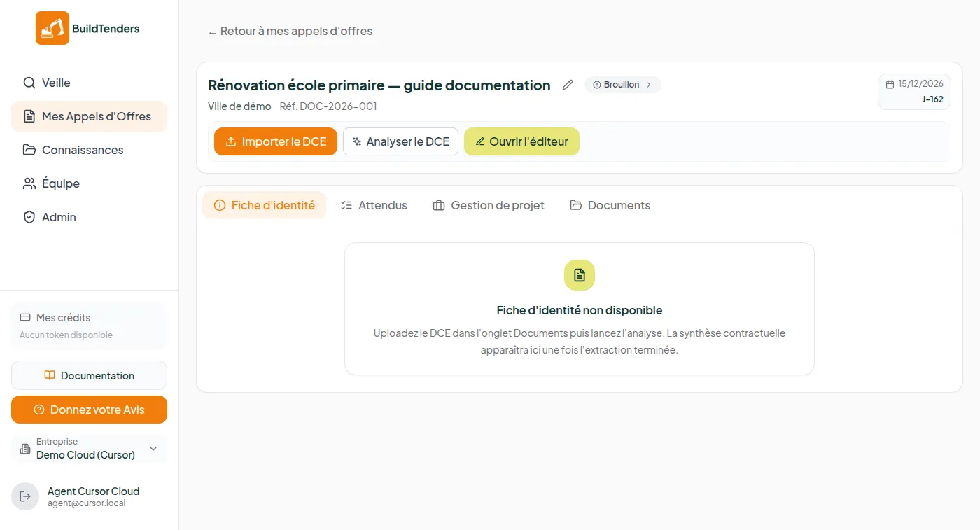The height and width of the screenshot is (530, 980).
Task: Return to mes appels d'offres
Action: coord(290,32)
